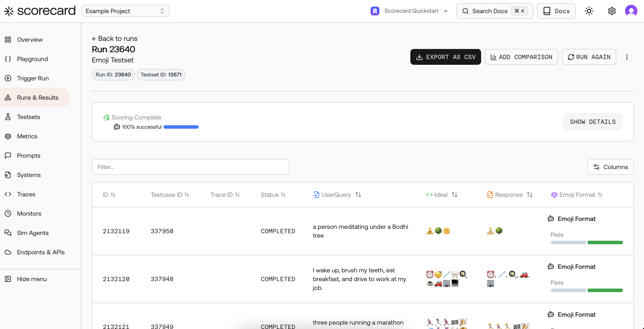Click the scorecard asterisk logo icon
Viewport: 644px width, 329px height.
coord(9,11)
